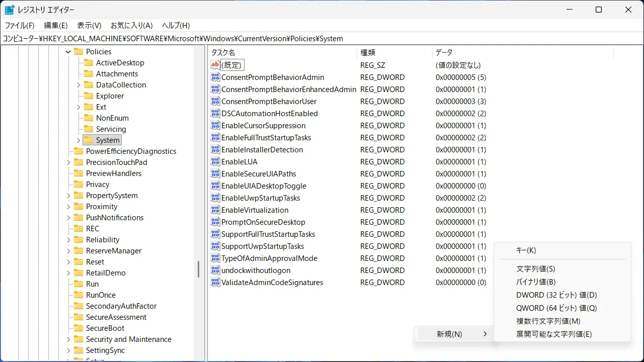Open the ファイル(F) menu
This screenshot has width=644, height=362.
(x=20, y=25)
